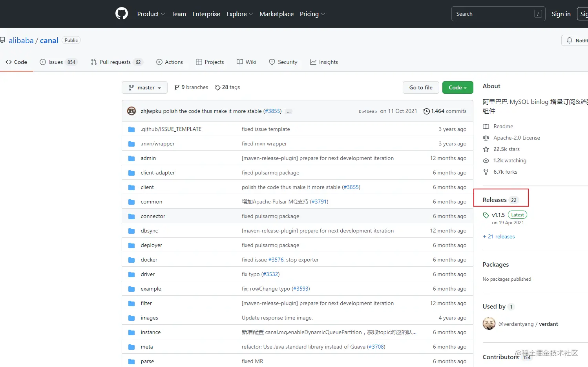Open issue #3576 link in docker row
This screenshot has width=588, height=367.
(x=276, y=260)
